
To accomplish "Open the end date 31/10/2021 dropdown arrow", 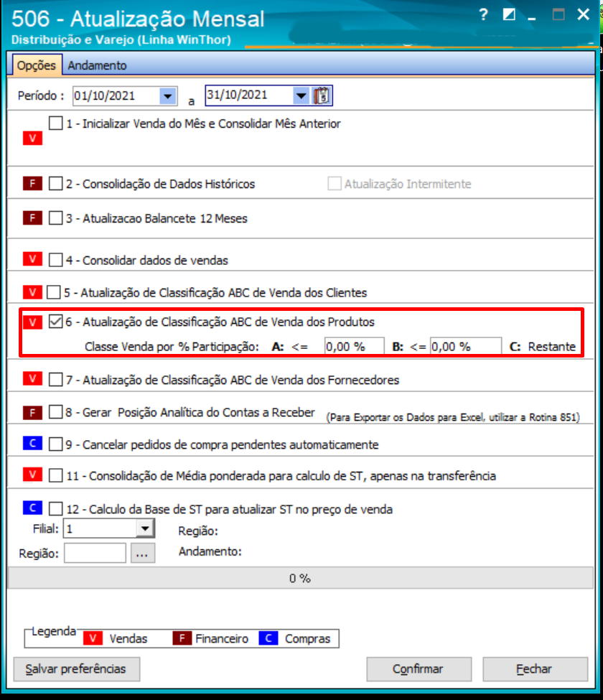I will coord(301,95).
